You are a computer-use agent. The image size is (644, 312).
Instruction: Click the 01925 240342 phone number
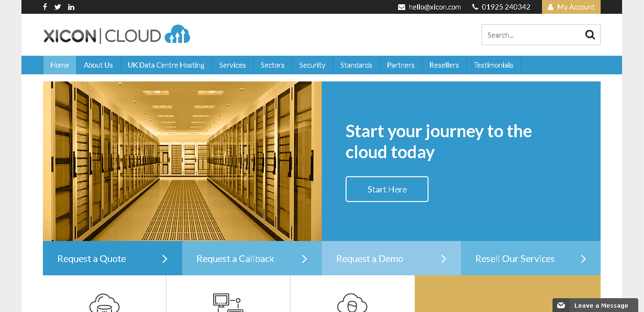506,7
